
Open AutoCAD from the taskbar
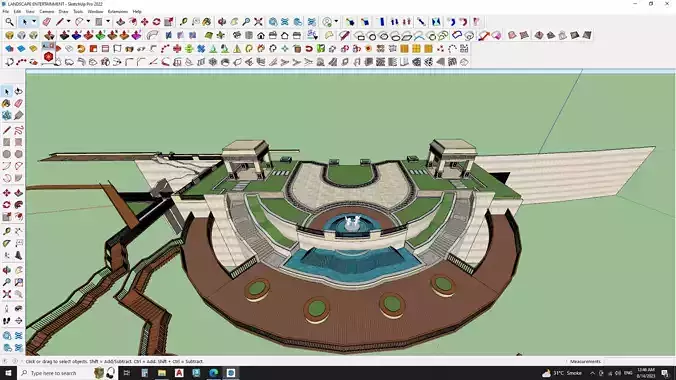(x=179, y=373)
